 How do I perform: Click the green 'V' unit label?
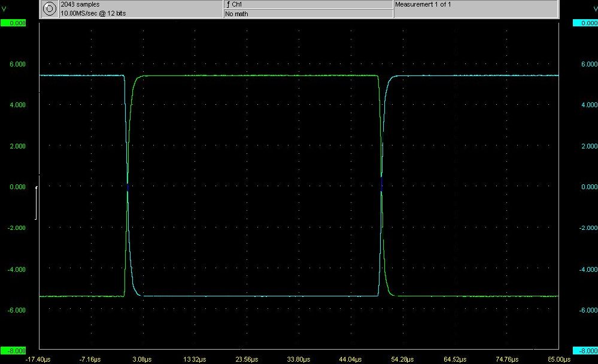[4, 8]
